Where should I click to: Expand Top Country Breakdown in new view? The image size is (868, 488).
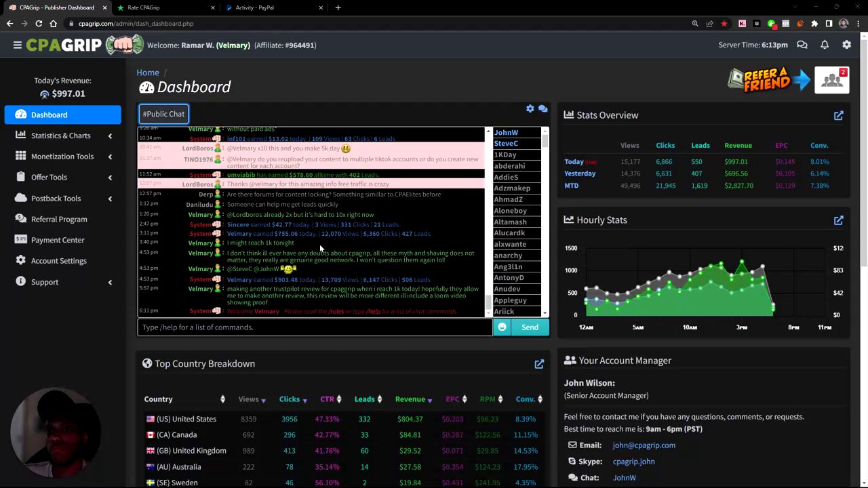click(539, 364)
